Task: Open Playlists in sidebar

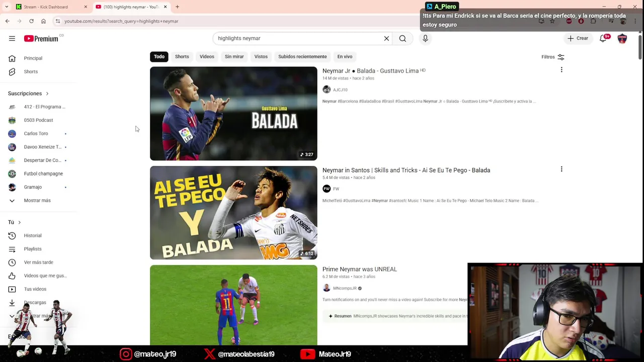Action: pos(33,249)
